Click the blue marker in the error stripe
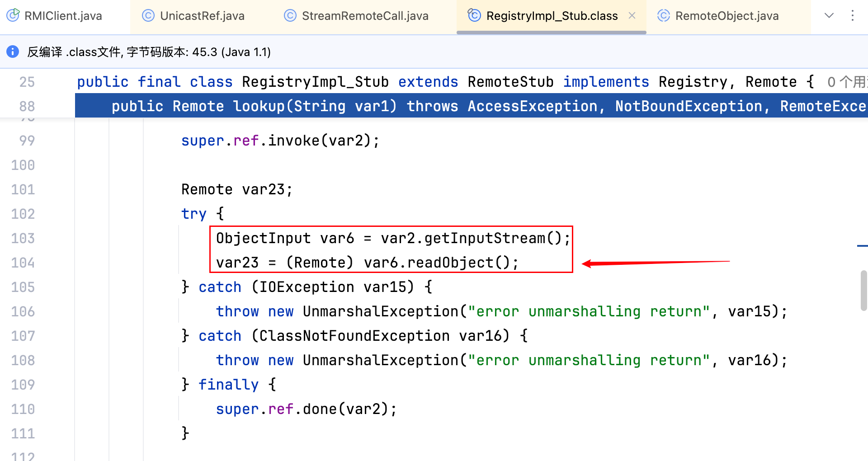This screenshot has height=461, width=868. [x=862, y=246]
